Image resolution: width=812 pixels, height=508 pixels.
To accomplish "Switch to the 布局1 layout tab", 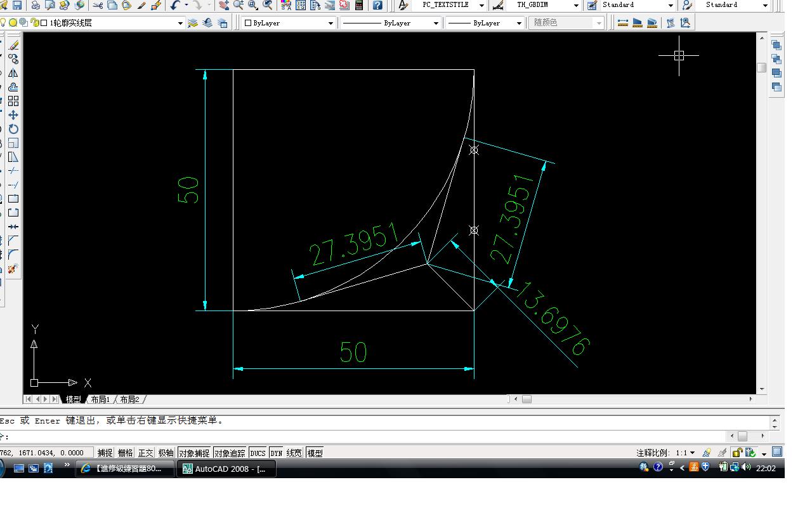I will pyautogui.click(x=100, y=399).
